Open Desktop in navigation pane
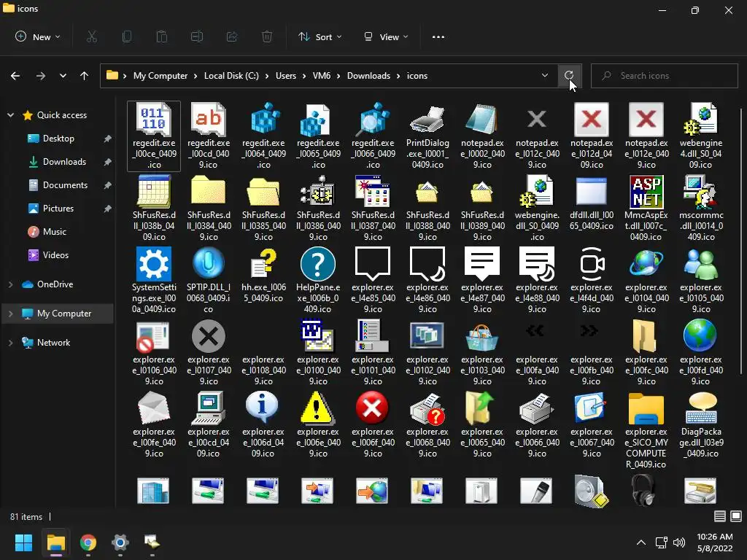This screenshot has width=747, height=560. point(58,138)
